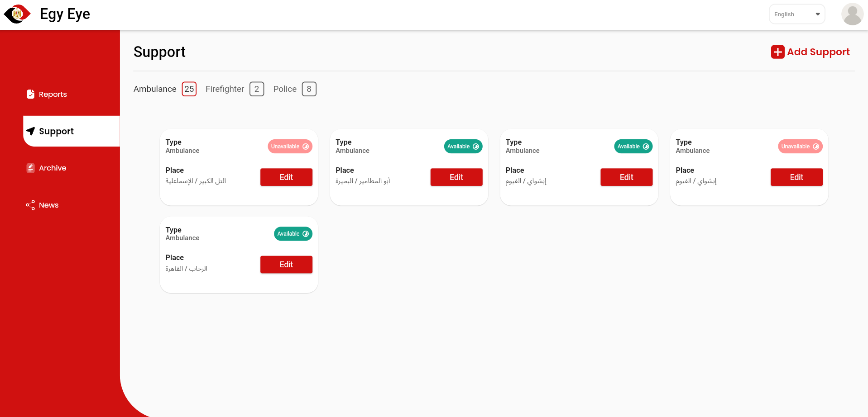Select the Ambulance count badge showing 25

coord(189,89)
